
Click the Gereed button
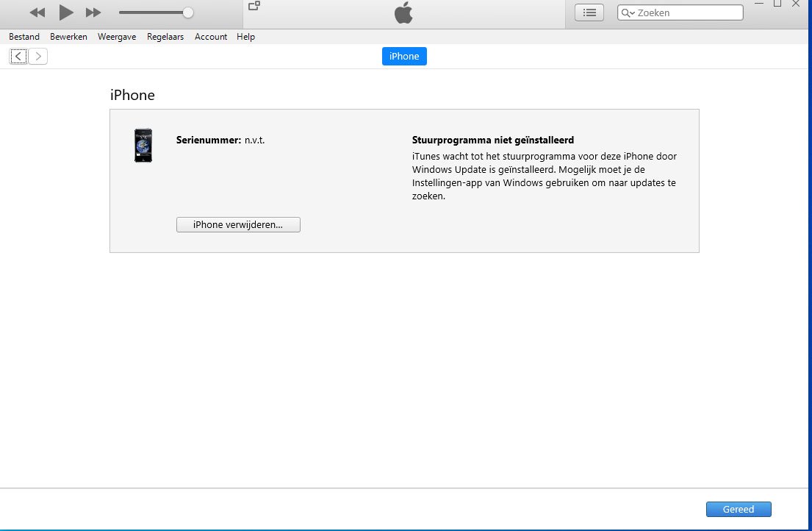[x=739, y=509]
